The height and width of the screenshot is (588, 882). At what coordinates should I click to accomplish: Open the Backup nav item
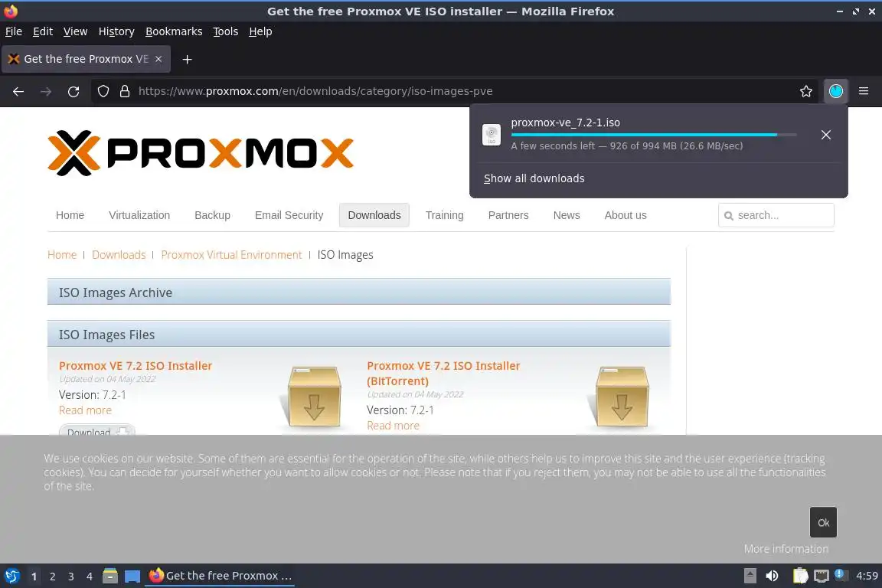[213, 215]
